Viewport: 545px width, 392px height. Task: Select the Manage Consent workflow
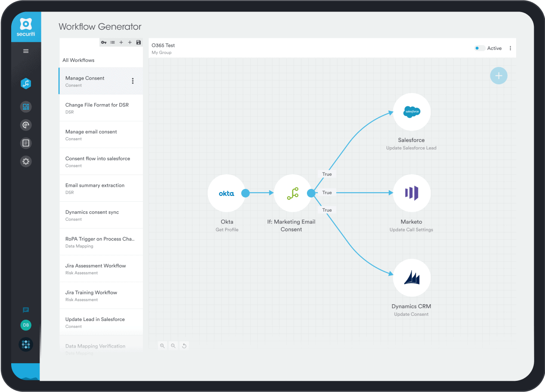pos(101,81)
